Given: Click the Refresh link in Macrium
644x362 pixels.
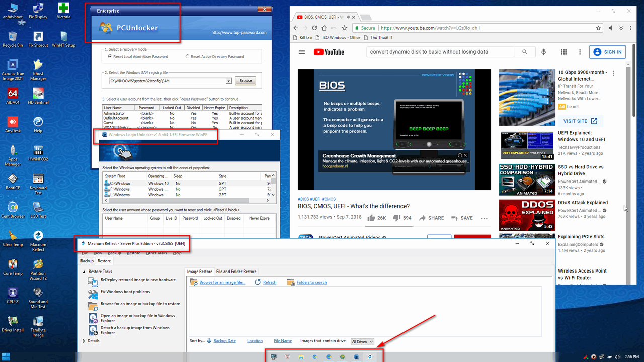Looking at the screenshot, I should [270, 283].
